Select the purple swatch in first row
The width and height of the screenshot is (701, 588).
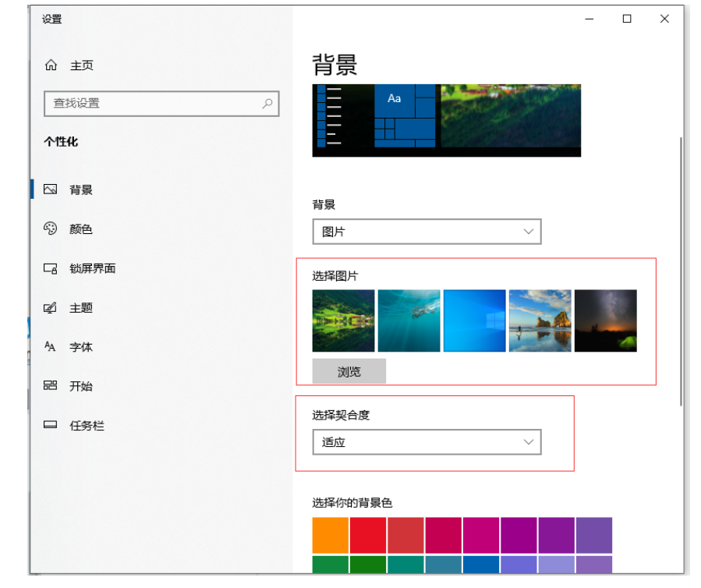click(593, 535)
